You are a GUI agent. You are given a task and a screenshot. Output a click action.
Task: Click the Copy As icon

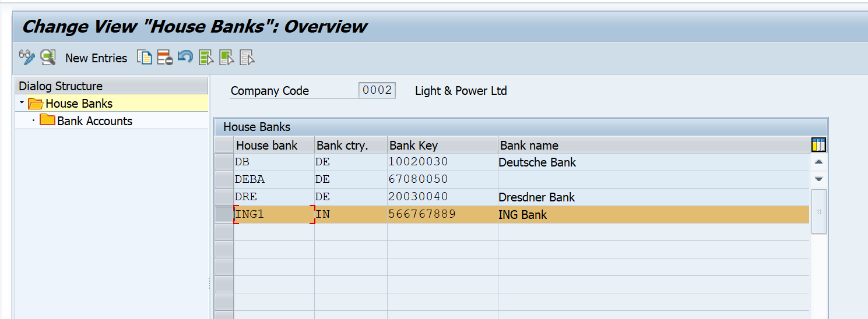point(145,57)
